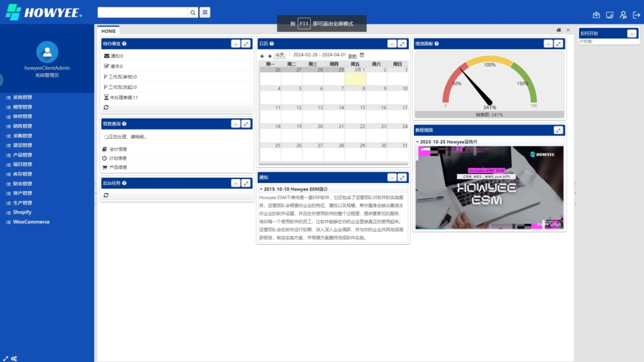Image resolution: width=644 pixels, height=362 pixels.
Task: Click the home icon above the dashboard
Action: point(558,30)
